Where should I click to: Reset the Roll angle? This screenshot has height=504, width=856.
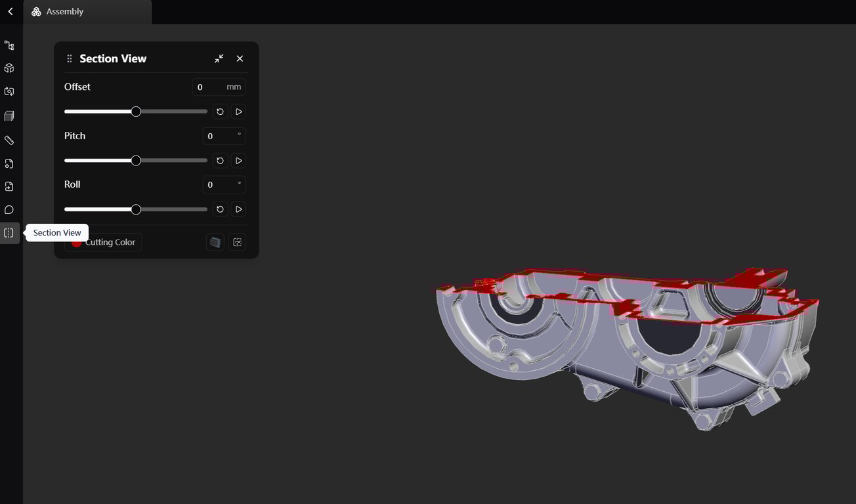pos(220,209)
